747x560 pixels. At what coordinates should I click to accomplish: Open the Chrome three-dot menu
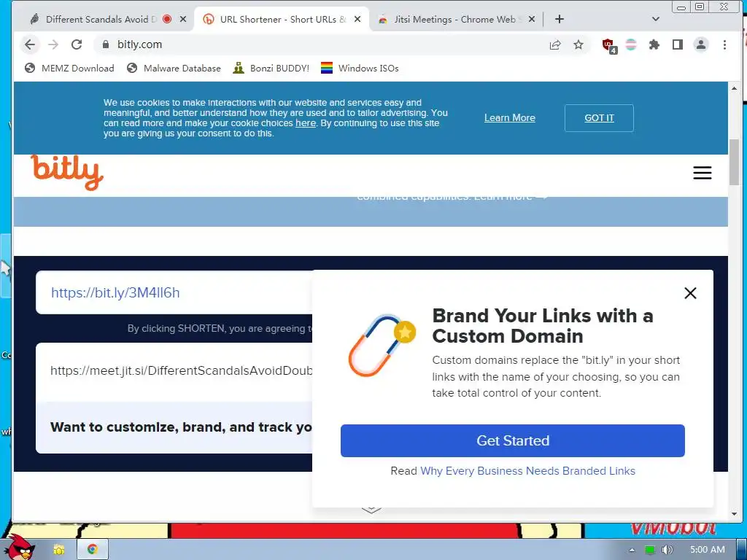[724, 44]
